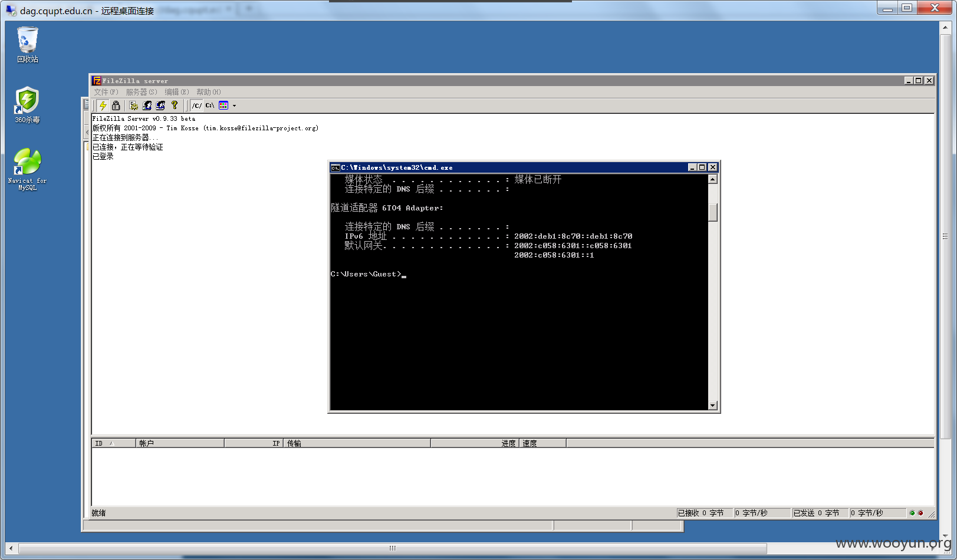Click the green status indicator light

[912, 513]
